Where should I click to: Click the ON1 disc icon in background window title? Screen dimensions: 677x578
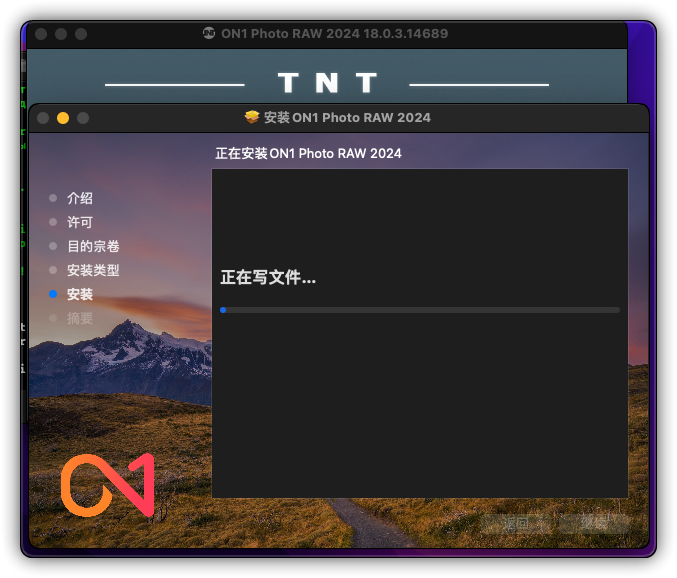click(209, 33)
